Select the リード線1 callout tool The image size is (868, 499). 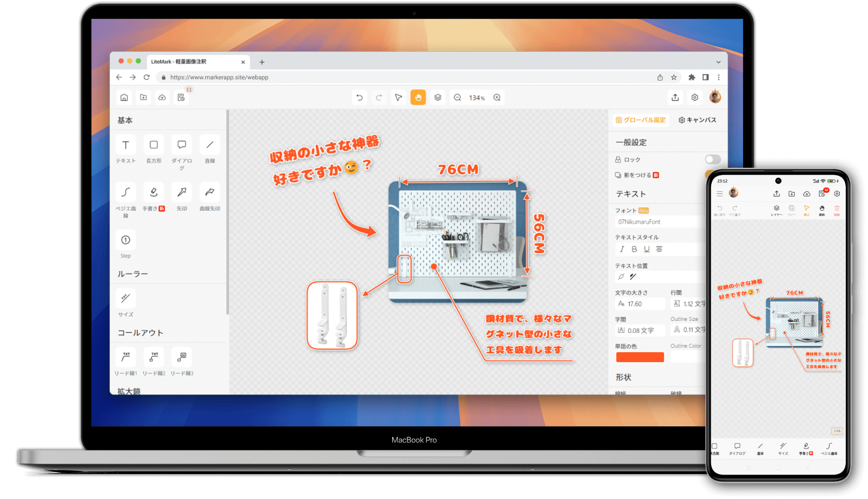125,357
